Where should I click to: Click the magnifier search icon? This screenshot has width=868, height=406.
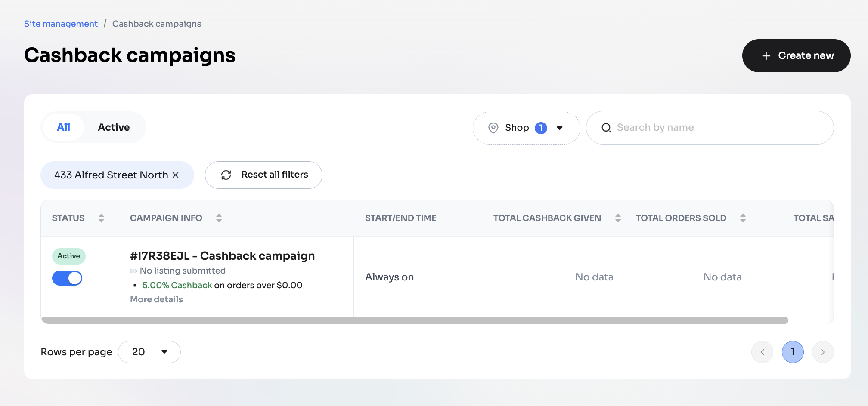point(606,128)
